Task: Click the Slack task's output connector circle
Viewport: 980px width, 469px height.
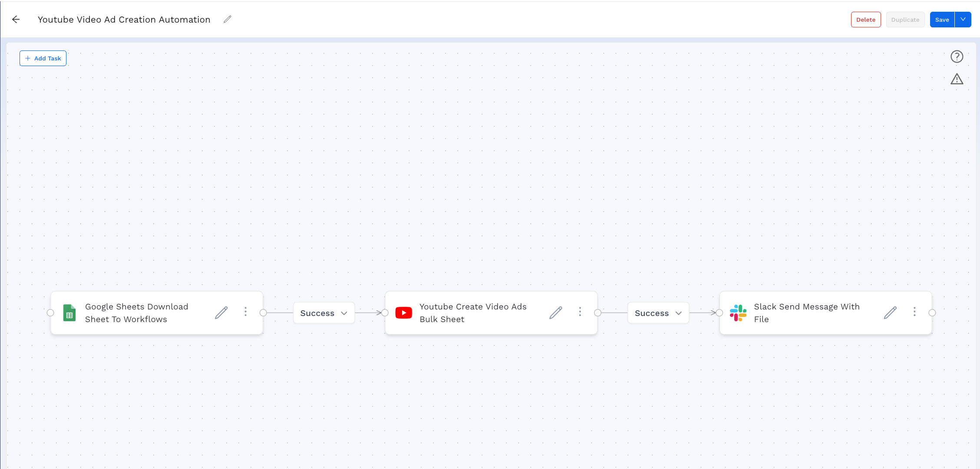Action: (x=932, y=313)
